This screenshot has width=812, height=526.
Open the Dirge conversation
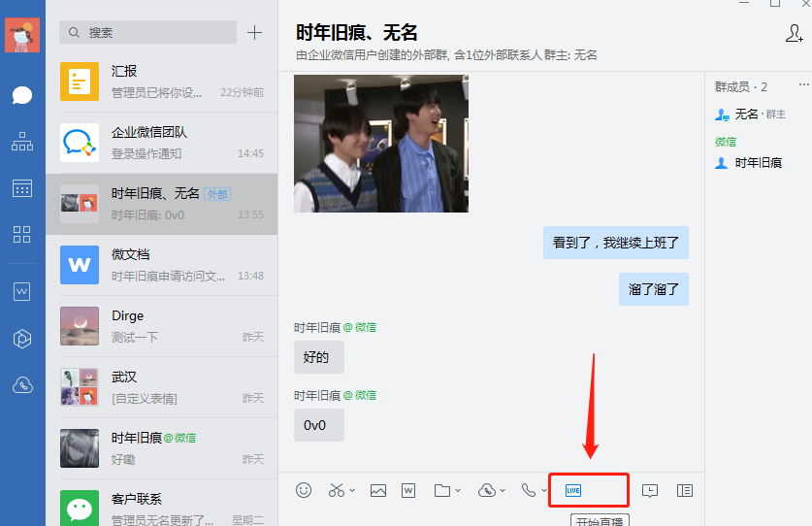(162, 326)
